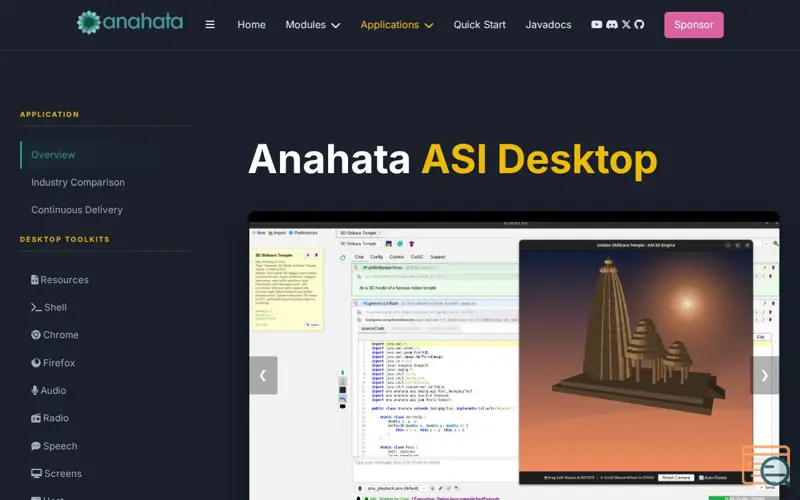
Task: Open the Firefox toolkit
Action: 53,363
